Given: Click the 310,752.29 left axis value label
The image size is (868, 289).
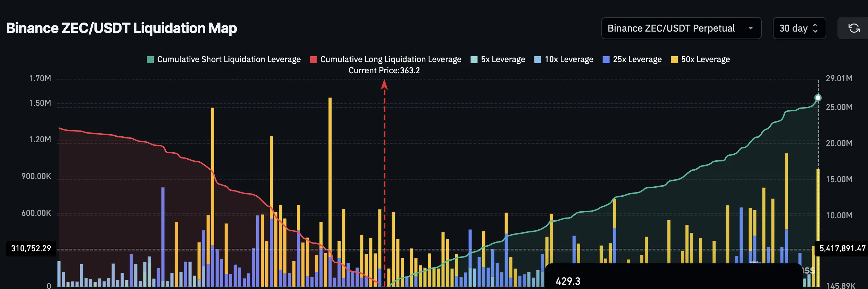Looking at the screenshot, I should pyautogui.click(x=31, y=248).
